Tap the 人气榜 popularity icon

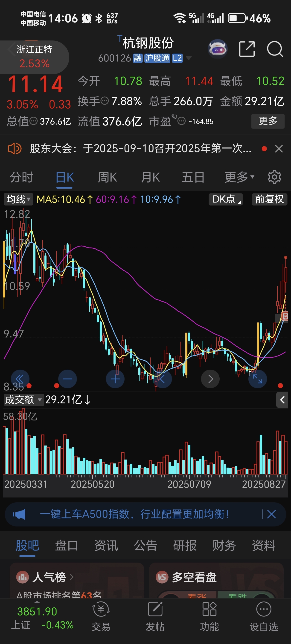click(23, 577)
